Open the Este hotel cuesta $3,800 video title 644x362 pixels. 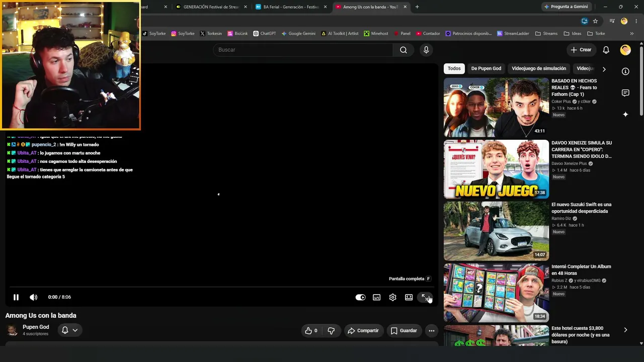point(582,335)
